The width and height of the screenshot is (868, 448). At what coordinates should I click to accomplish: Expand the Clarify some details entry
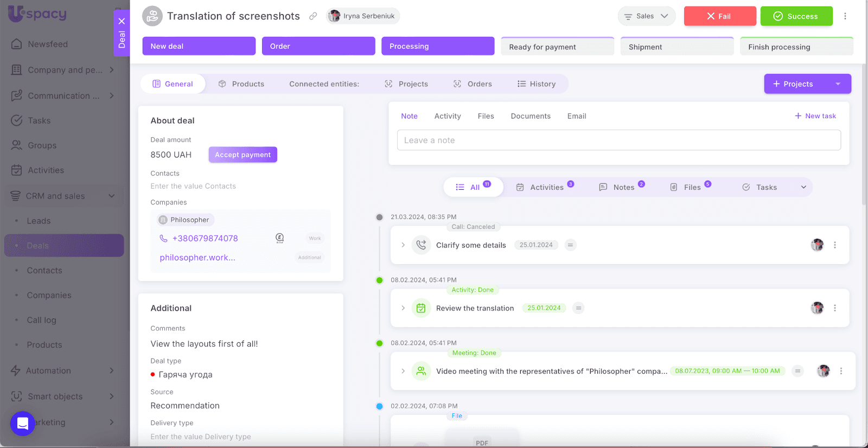[x=403, y=245]
